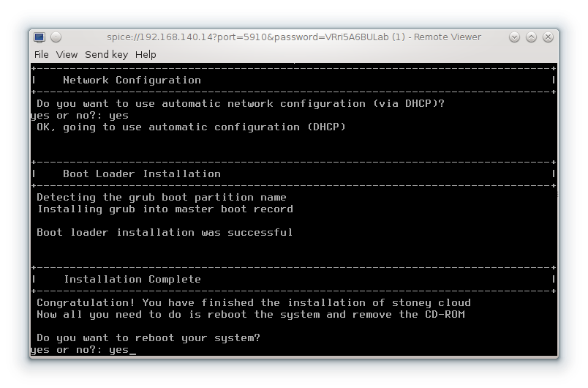
Task: Click 'Detecting the grub boot partition name' line
Action: coord(161,198)
